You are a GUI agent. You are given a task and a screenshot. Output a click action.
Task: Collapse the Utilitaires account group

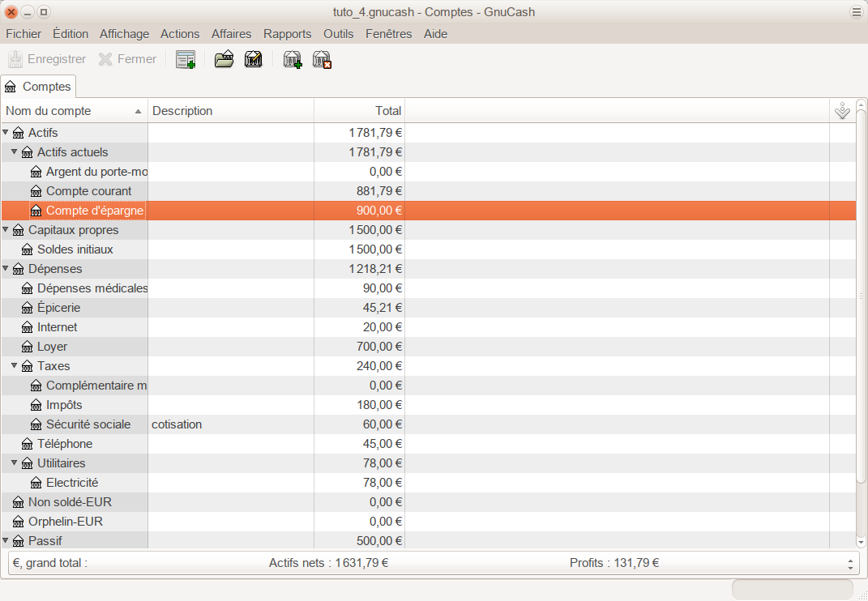[x=15, y=463]
